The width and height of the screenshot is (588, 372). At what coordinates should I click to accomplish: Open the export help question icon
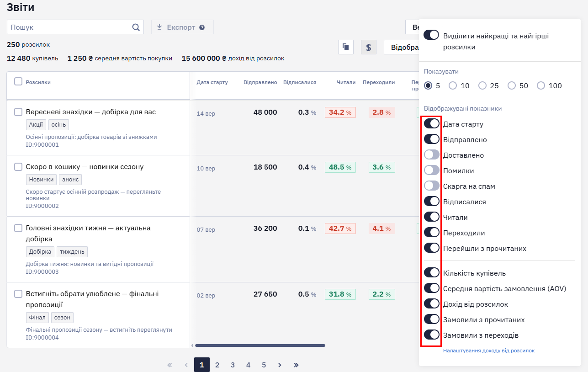click(x=202, y=27)
